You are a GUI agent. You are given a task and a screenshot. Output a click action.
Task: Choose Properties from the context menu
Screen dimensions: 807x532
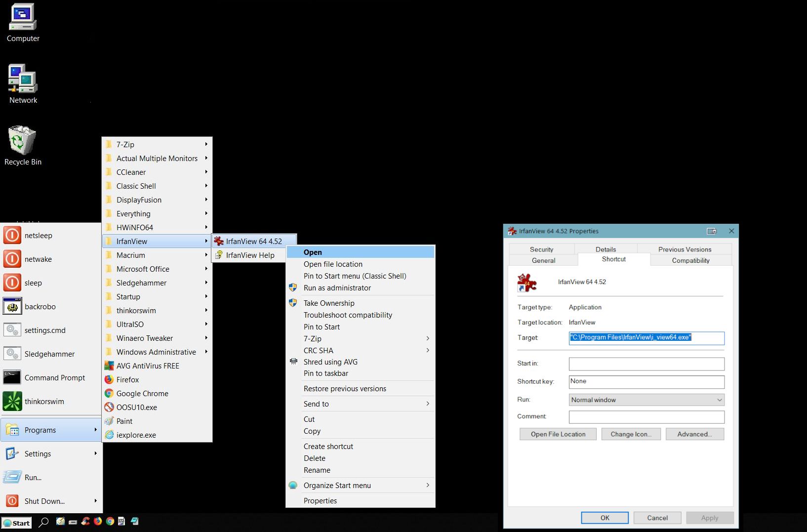pyautogui.click(x=320, y=500)
